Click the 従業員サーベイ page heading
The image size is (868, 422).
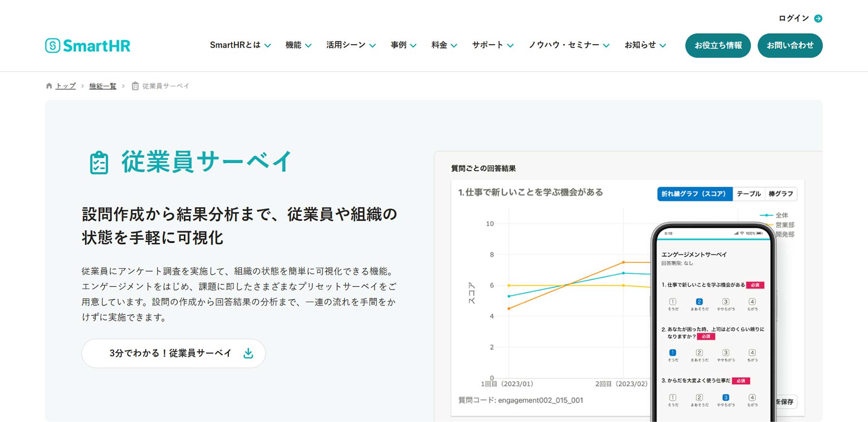click(x=206, y=162)
